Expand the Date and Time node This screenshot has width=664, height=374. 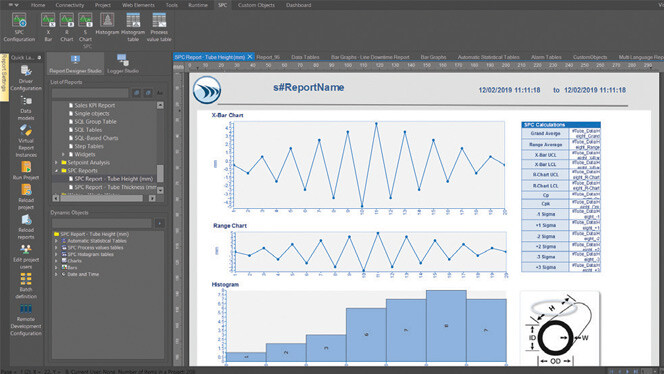pyautogui.click(x=56, y=274)
